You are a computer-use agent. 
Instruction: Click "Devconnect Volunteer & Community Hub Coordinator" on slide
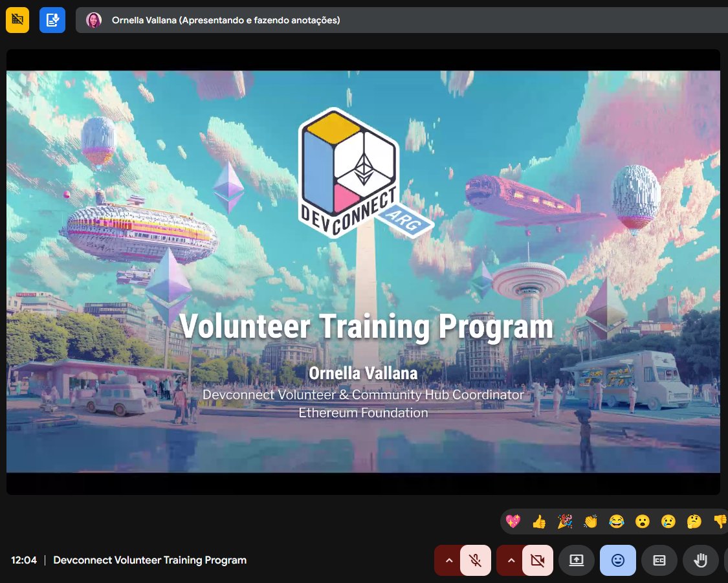[x=363, y=395]
